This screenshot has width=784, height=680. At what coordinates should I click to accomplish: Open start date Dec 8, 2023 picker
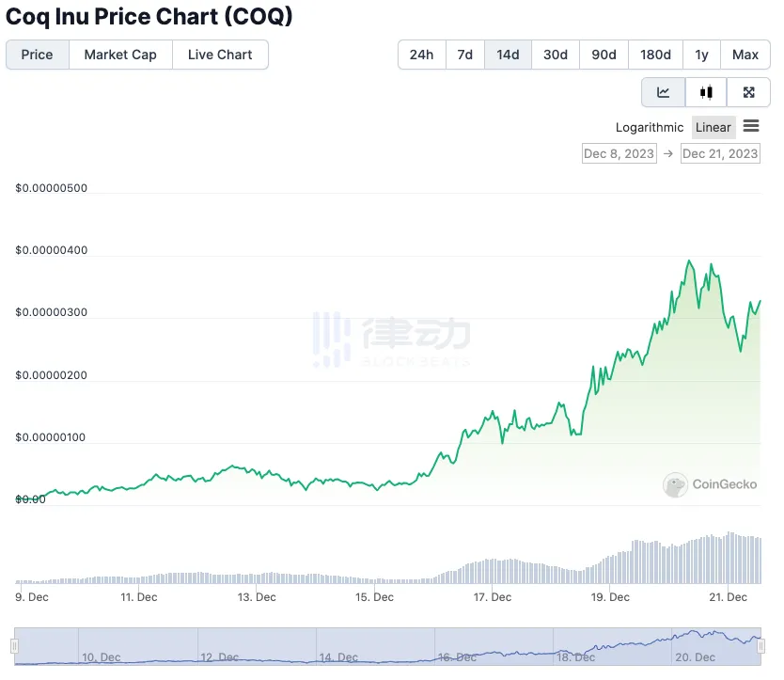tap(619, 153)
